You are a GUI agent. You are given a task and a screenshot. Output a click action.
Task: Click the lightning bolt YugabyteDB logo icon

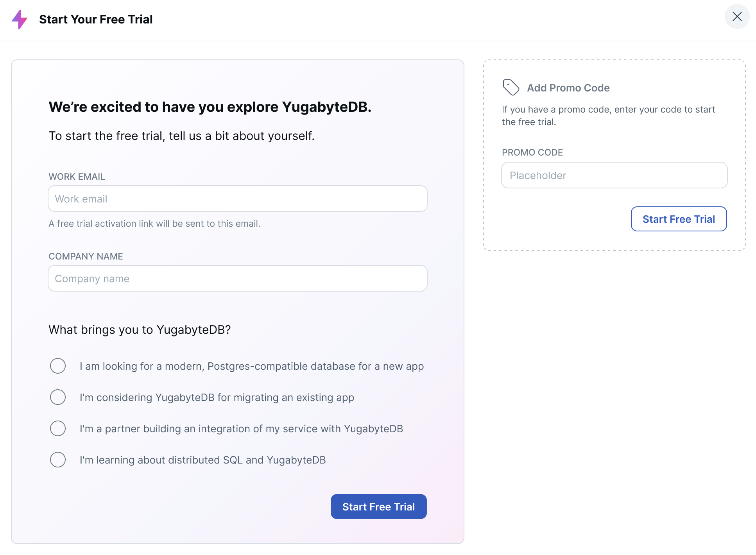(x=20, y=19)
